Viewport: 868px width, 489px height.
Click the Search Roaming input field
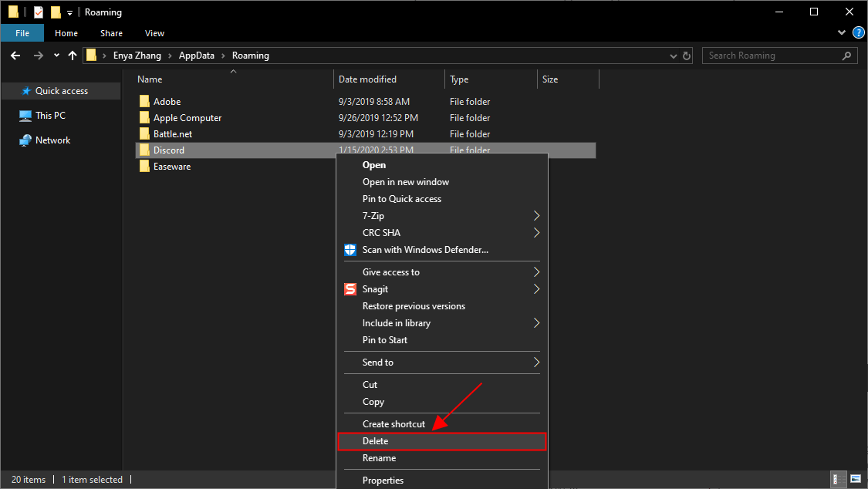pos(772,56)
